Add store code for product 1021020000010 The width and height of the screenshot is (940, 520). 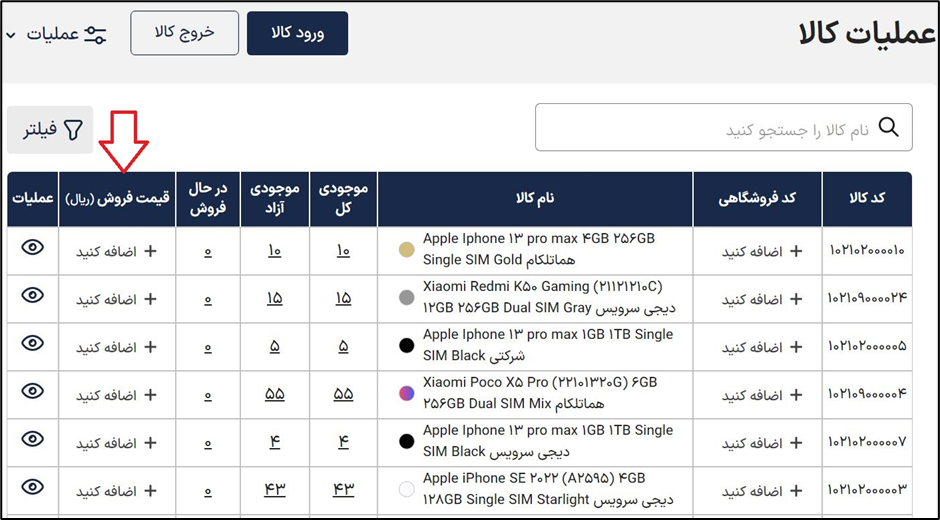point(762,251)
